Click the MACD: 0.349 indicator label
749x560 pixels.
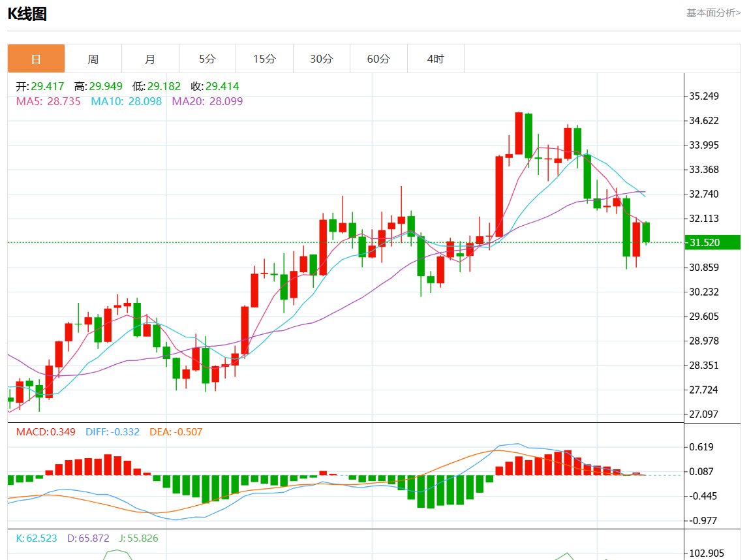[x=46, y=432]
